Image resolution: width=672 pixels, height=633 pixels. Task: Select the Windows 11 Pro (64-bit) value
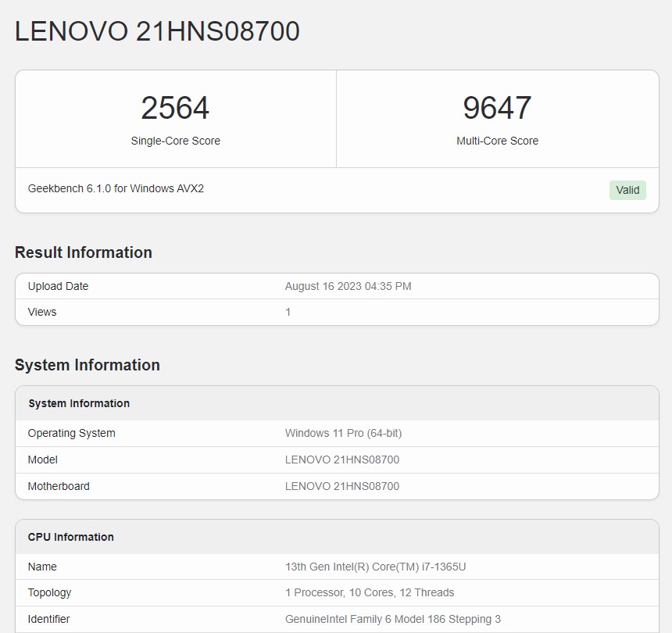coord(343,433)
